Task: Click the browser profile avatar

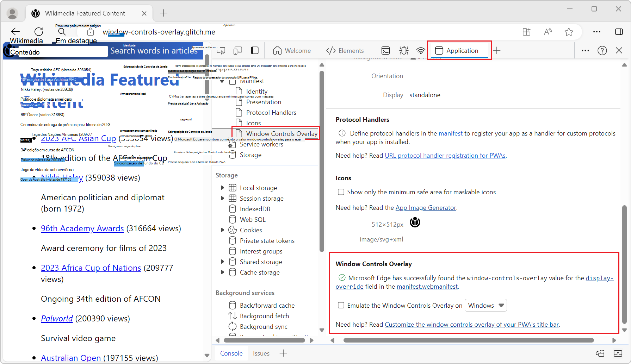Action: (x=12, y=13)
